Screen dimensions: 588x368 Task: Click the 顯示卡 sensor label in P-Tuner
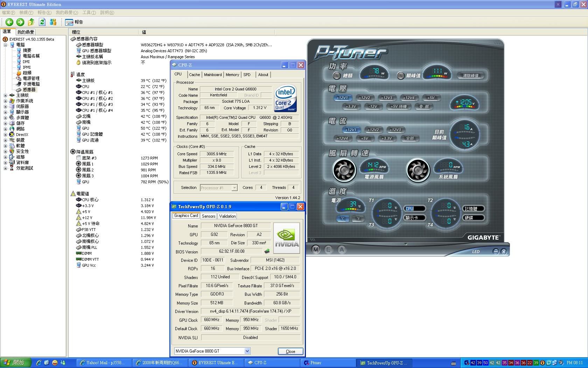tap(414, 218)
